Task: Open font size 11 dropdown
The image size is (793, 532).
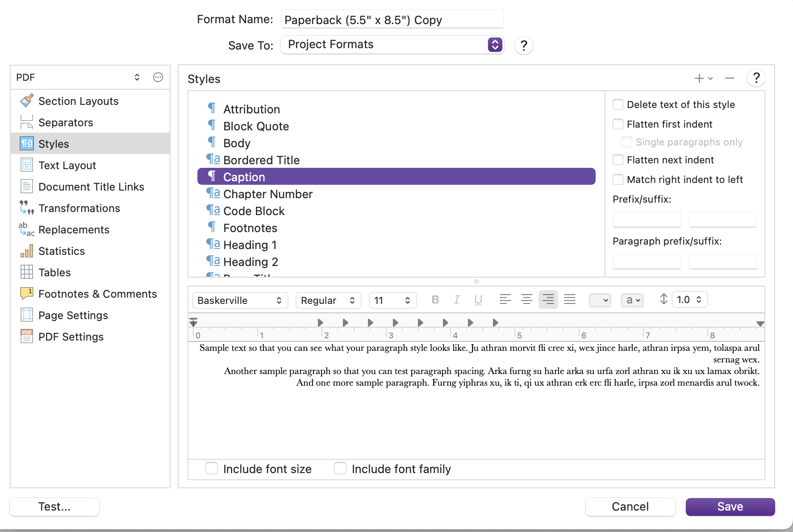Action: click(393, 300)
